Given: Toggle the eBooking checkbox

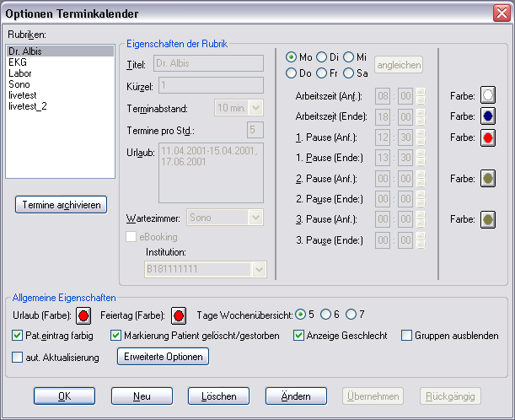Looking at the screenshot, I should [x=131, y=237].
